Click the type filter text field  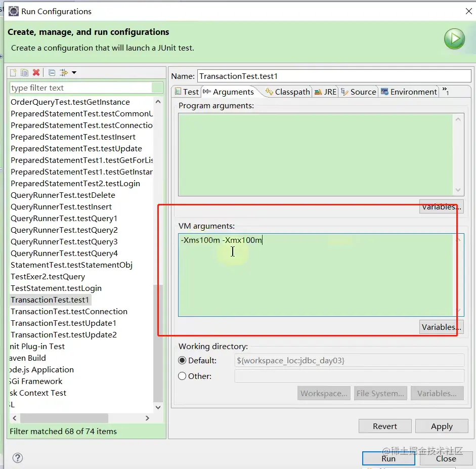81,88
